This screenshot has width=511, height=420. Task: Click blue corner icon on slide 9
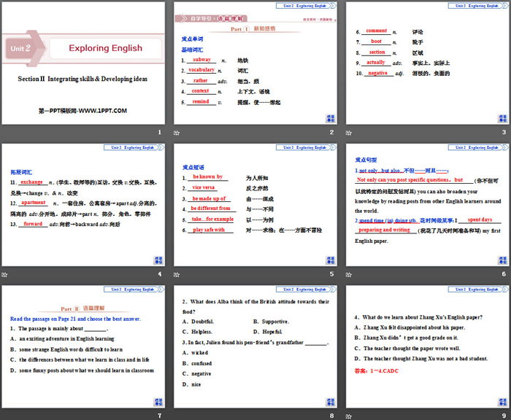point(502,402)
